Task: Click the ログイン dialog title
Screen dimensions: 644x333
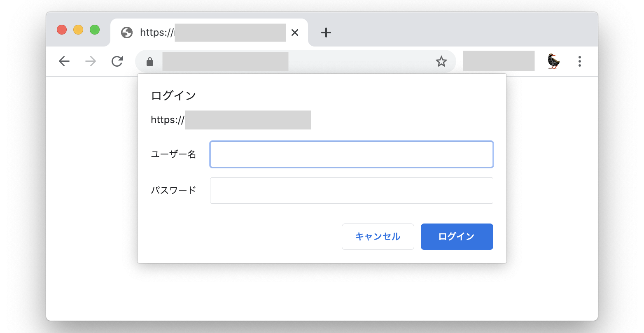Action: tap(173, 95)
